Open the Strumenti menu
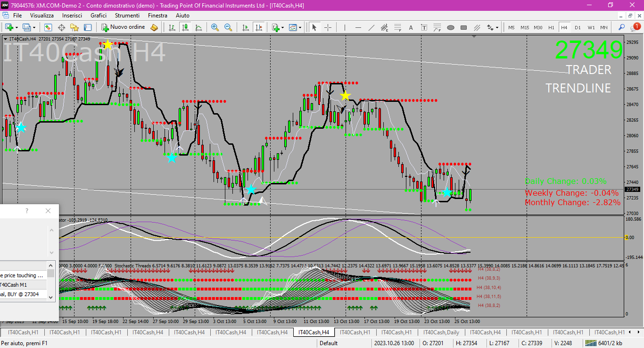This screenshot has height=348, width=644. click(127, 16)
